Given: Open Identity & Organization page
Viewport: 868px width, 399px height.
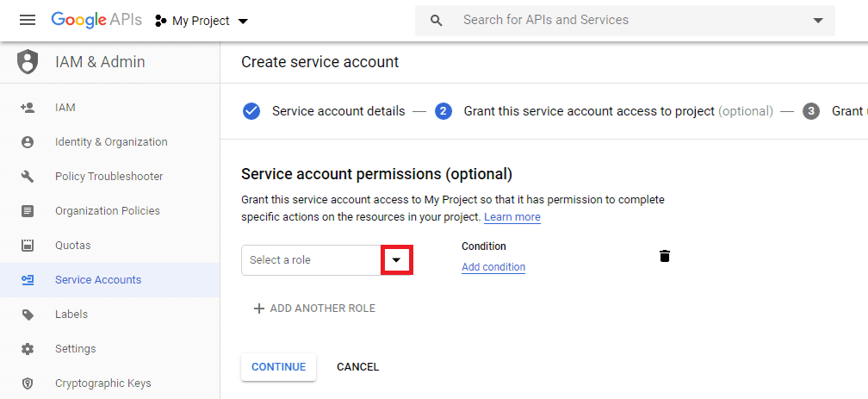Looking at the screenshot, I should 109,142.
